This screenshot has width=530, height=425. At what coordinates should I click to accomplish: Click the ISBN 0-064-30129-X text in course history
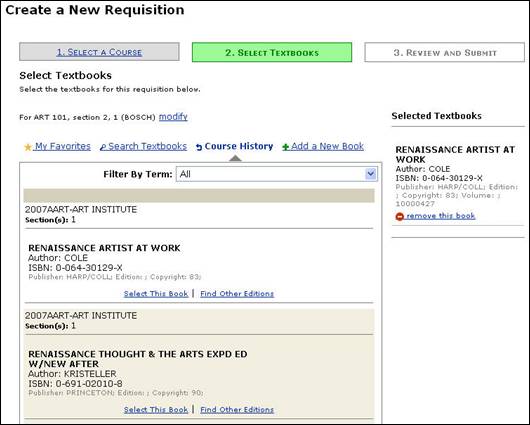[75, 268]
